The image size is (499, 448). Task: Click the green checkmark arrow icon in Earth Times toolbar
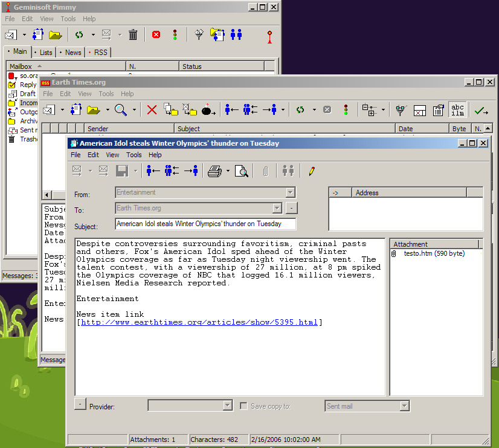coord(481,111)
